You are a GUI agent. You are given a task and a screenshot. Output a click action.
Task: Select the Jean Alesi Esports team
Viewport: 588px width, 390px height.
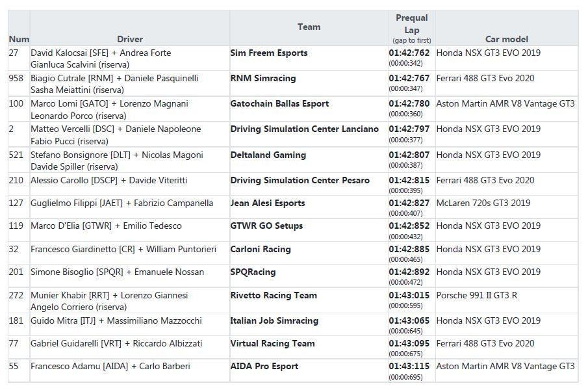click(x=268, y=203)
